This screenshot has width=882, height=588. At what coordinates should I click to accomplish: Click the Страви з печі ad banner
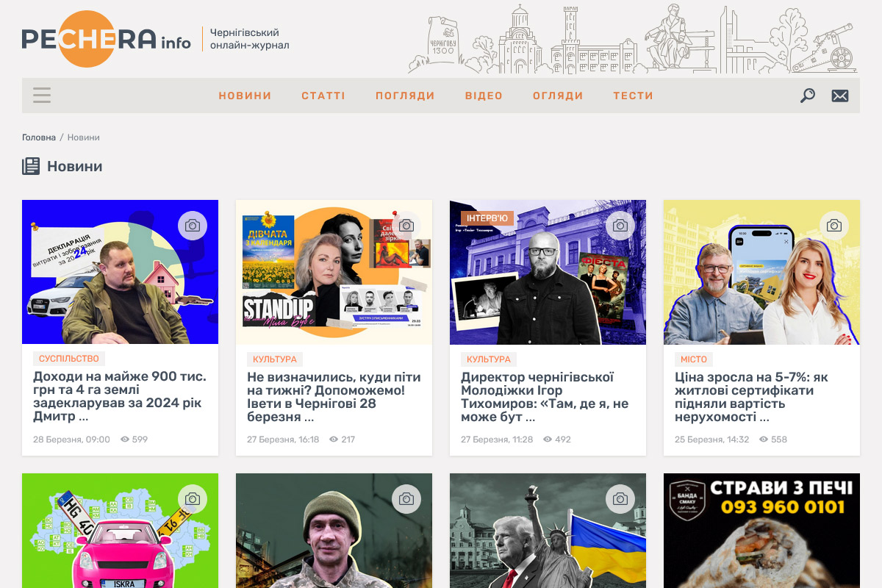(x=761, y=529)
